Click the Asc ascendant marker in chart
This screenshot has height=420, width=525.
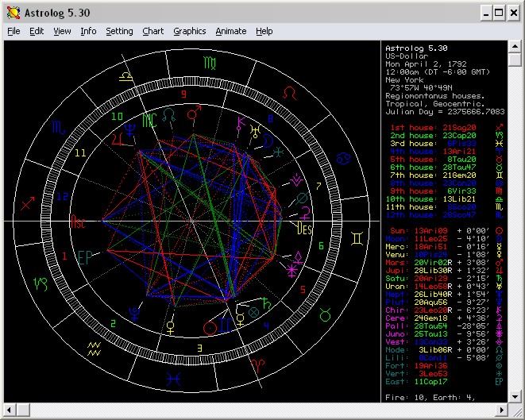[x=79, y=222]
